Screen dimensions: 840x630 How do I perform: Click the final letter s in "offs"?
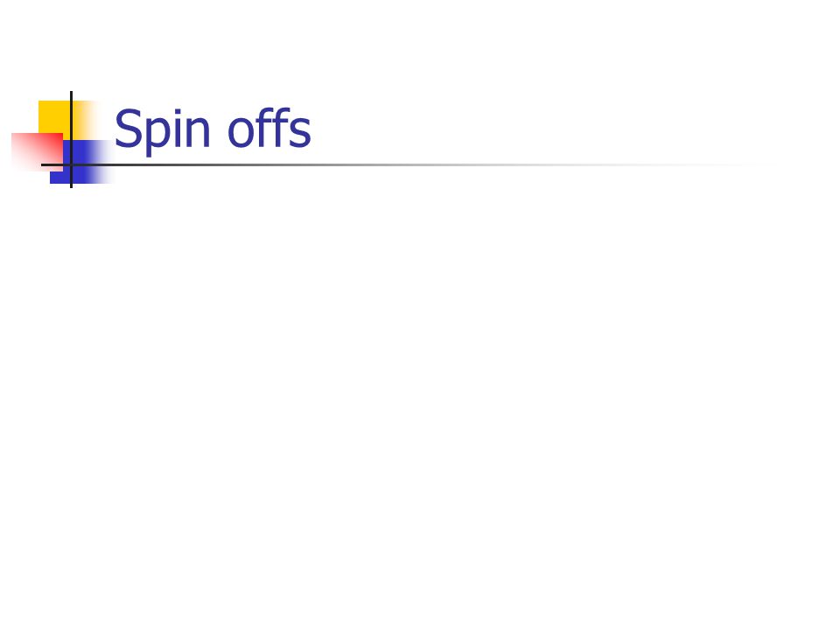click(300, 133)
